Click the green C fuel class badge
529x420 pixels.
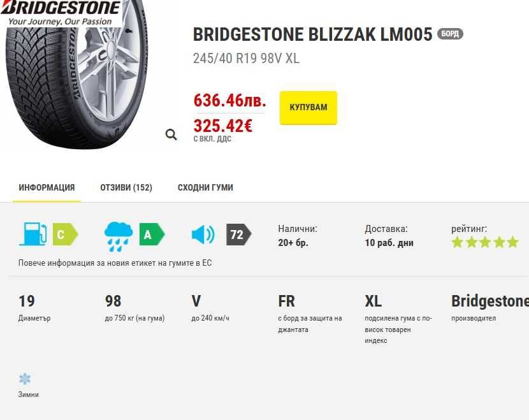[x=64, y=235]
